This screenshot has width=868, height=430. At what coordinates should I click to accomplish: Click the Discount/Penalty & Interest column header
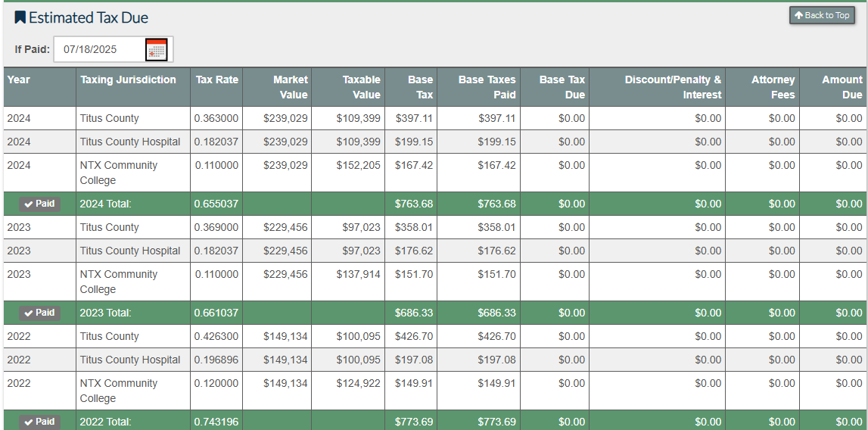673,87
